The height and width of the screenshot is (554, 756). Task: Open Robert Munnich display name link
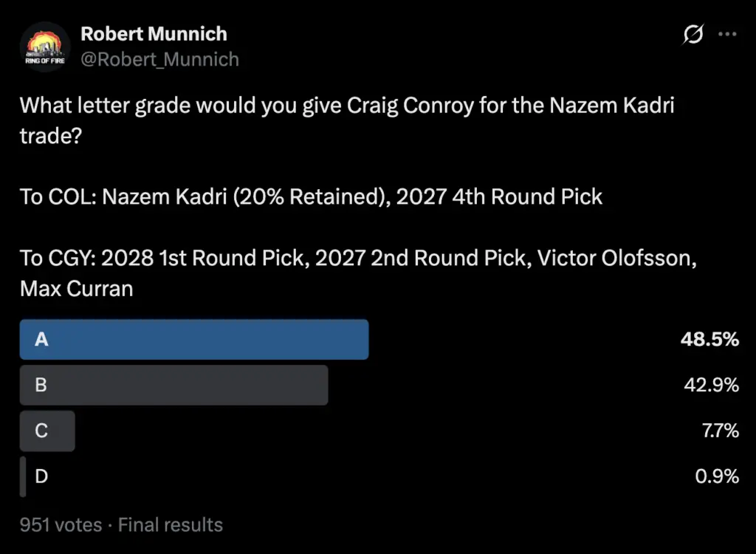[x=154, y=34]
